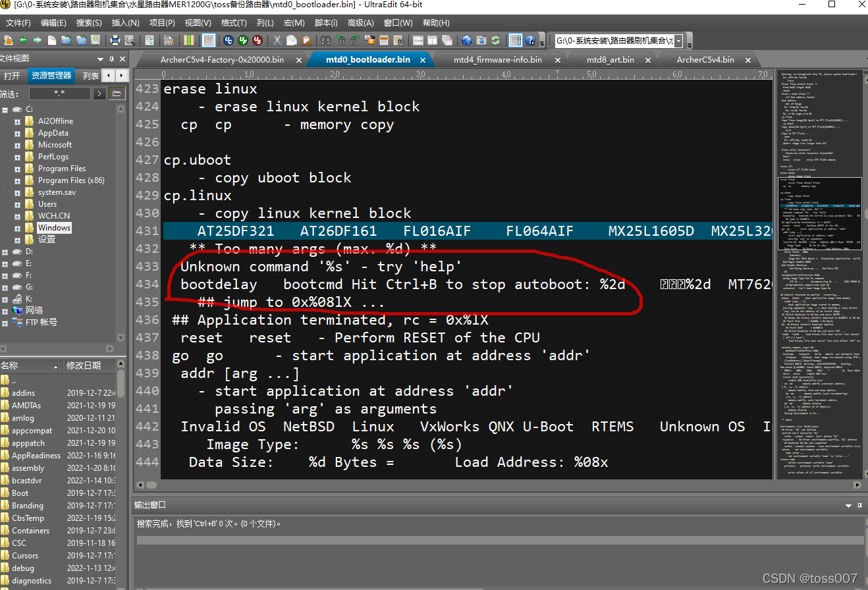Open the 编辑(E) menu
Screen dimensions: 868x590
pos(53,23)
